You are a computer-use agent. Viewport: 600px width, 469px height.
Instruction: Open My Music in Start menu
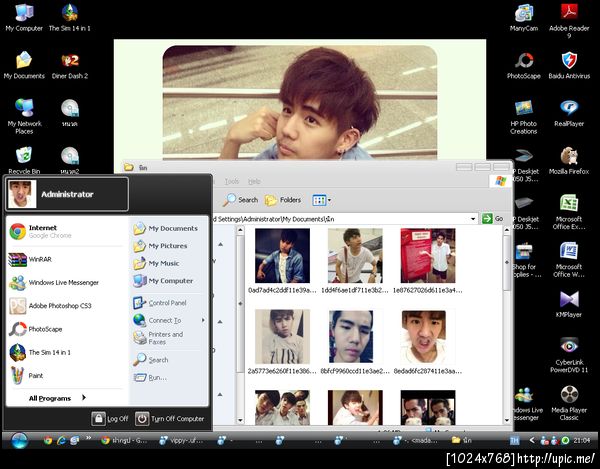168,264
